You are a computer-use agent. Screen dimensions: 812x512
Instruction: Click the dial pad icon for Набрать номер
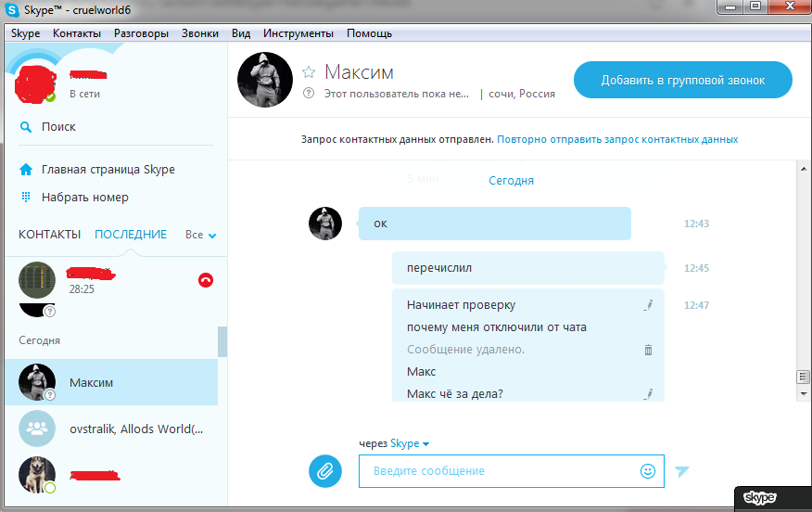pos(26,198)
